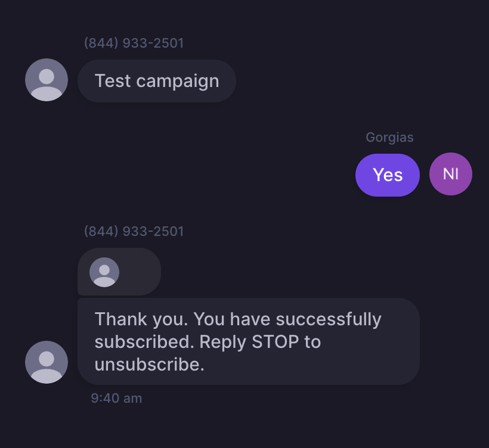Click the word Test in first bubble
The height and width of the screenshot is (448, 489).
coord(113,81)
